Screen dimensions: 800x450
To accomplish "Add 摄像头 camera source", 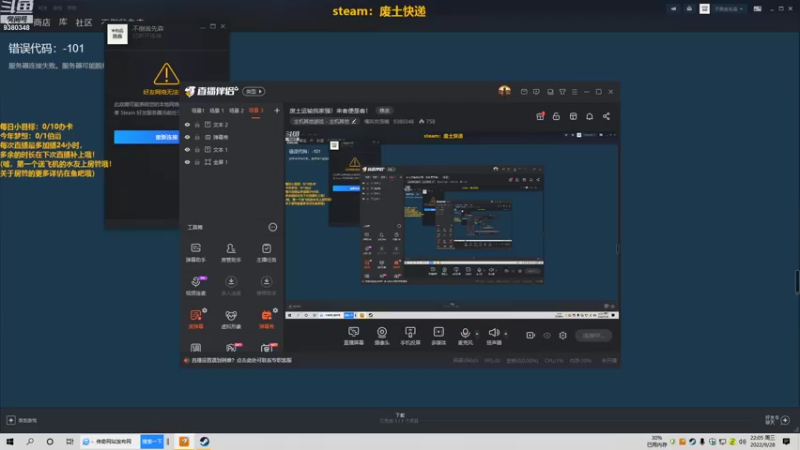I will click(x=382, y=336).
